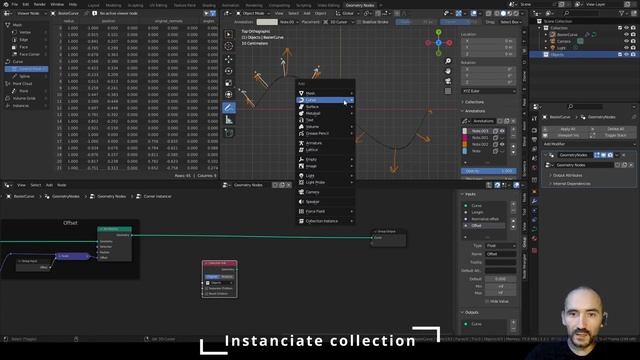640x360 pixels.
Task: Select the Move tool in viewport toolbar
Action: [x=229, y=59]
